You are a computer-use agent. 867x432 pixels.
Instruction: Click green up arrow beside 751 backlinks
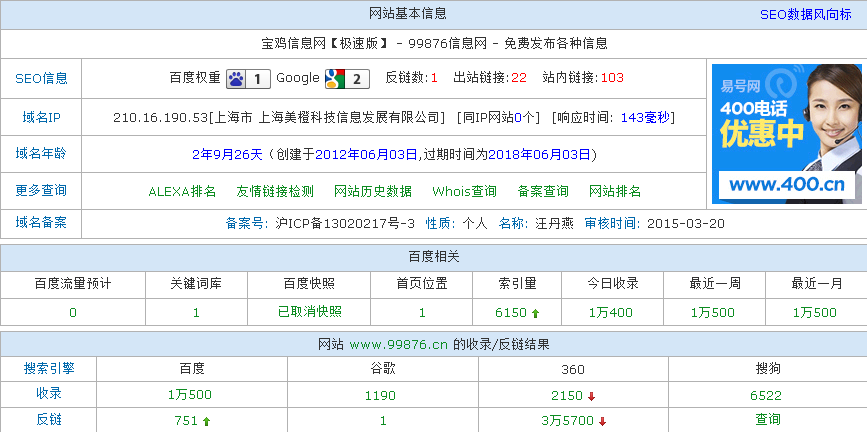pos(206,422)
